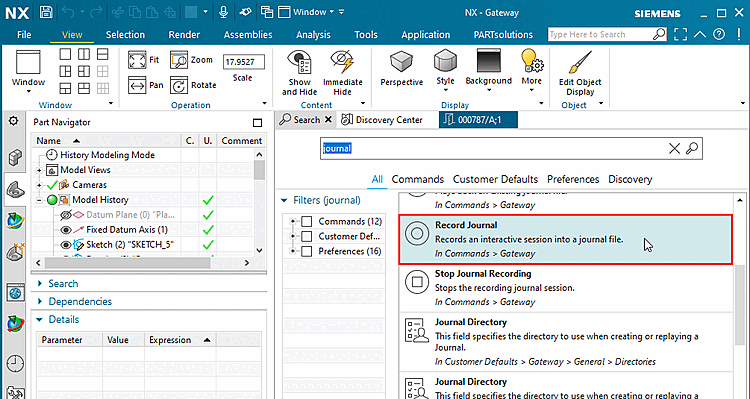Select the Rotate view tool

[x=180, y=86]
